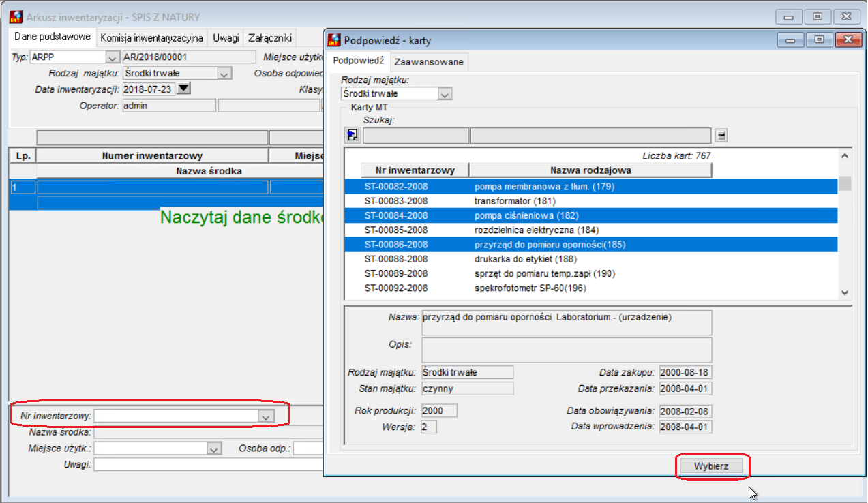The image size is (868, 503).
Task: Click the Podpowiedź - karty window icon
Action: (334, 40)
